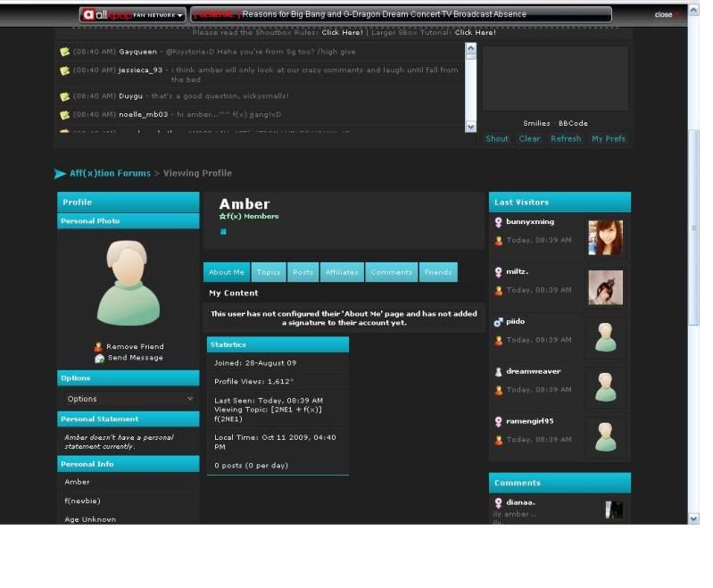
Task: Close the top allkpop banner bar
Action: pos(664,15)
